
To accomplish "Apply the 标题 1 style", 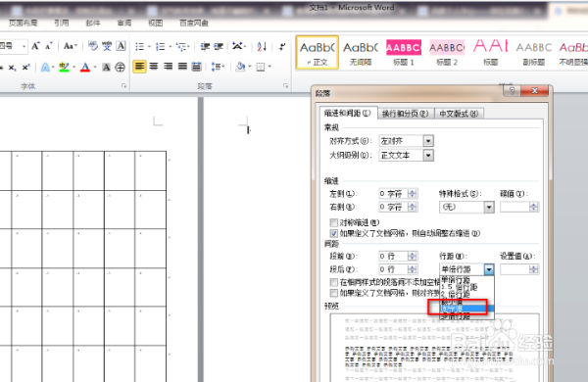I will point(404,53).
